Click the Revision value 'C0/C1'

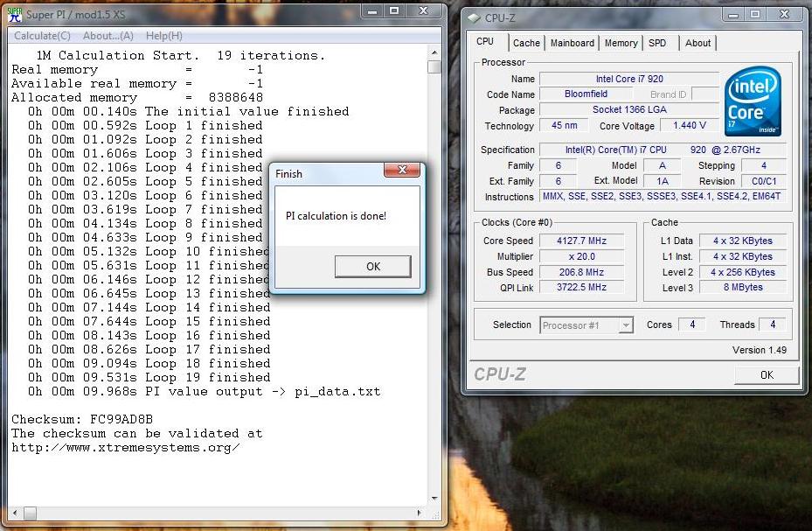(x=764, y=181)
